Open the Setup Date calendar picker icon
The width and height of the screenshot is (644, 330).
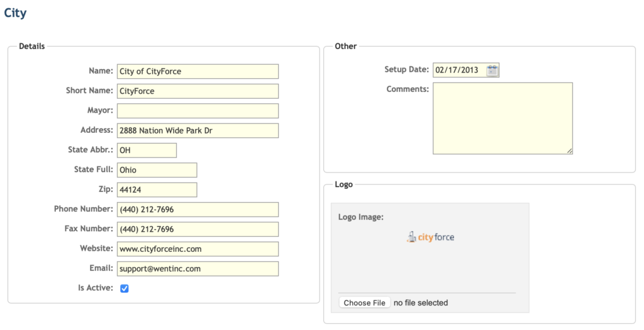point(492,71)
